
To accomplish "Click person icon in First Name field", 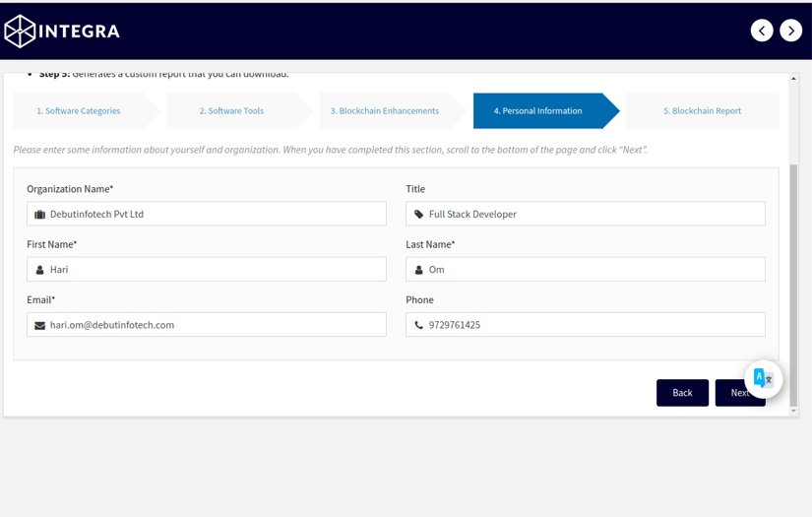I will click(40, 270).
